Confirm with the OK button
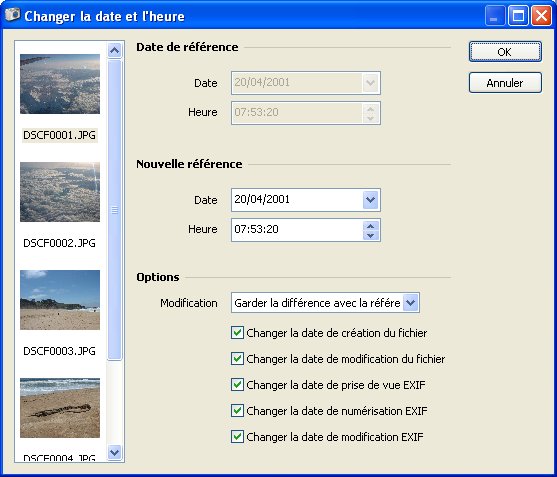Screen dimensions: 557x477 click(x=505, y=52)
